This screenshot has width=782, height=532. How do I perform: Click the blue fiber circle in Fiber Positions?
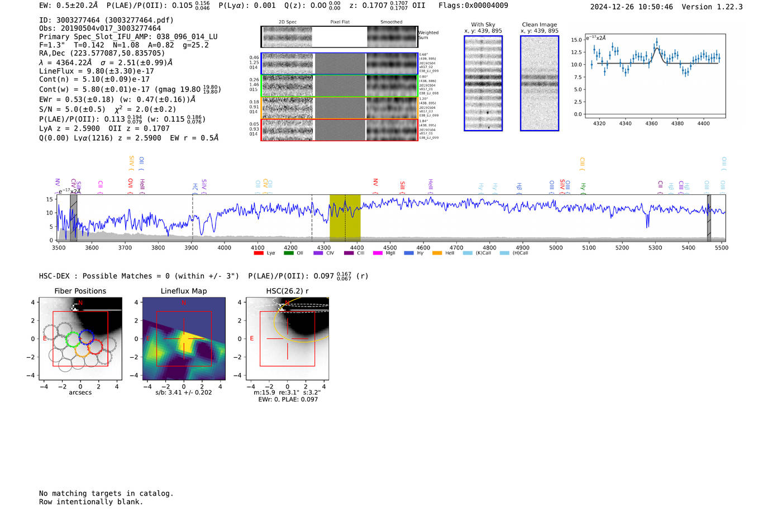87,337
